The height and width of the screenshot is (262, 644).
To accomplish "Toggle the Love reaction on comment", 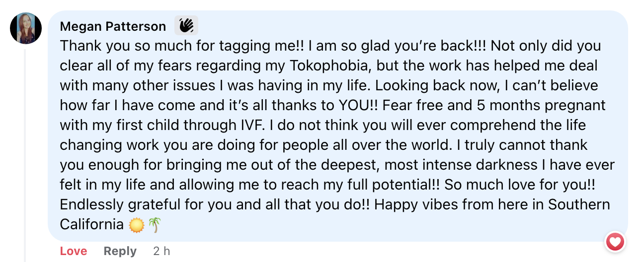I will pyautogui.click(x=74, y=251).
